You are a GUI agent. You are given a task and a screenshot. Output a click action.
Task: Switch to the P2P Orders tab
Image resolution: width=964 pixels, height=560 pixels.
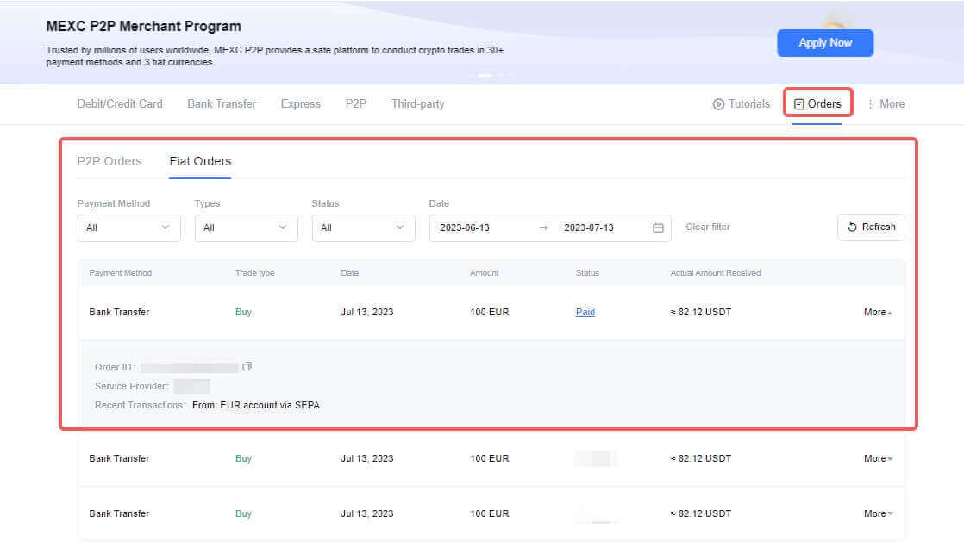(110, 161)
